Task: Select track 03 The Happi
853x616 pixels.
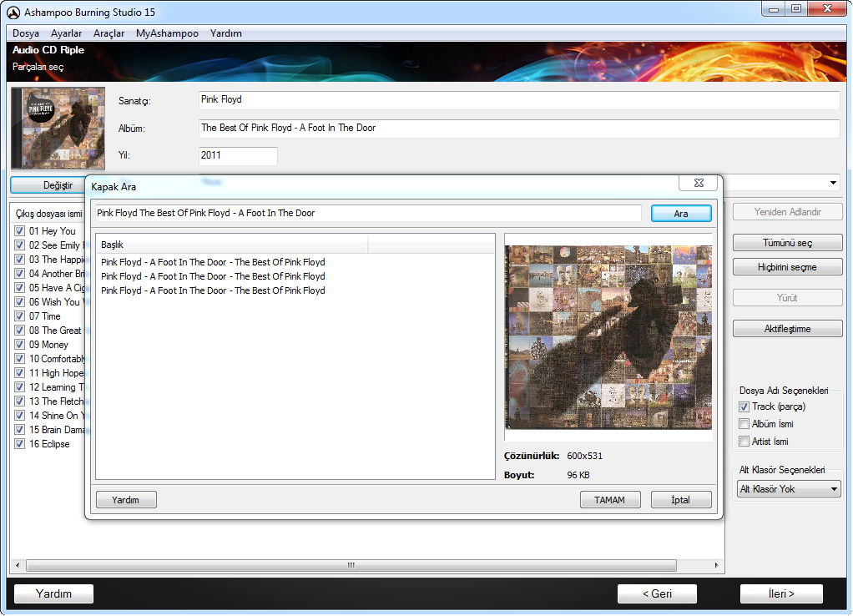Action: 57,259
